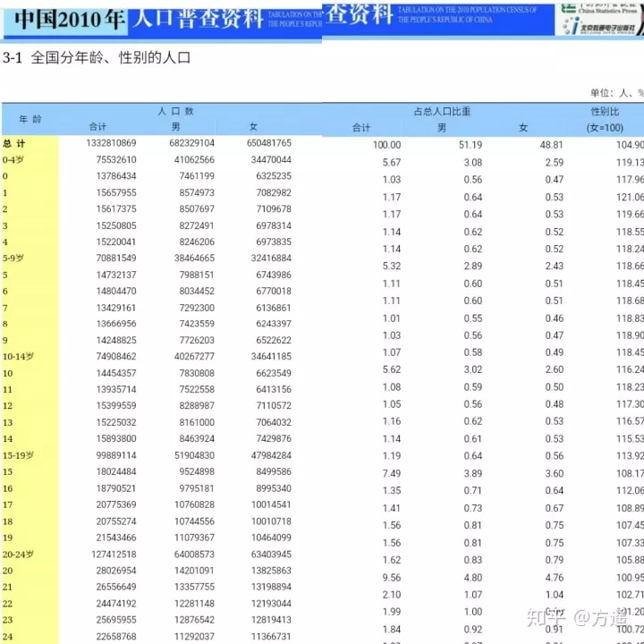
Task: Select the percentage cell 4.76
Action: tap(554, 578)
